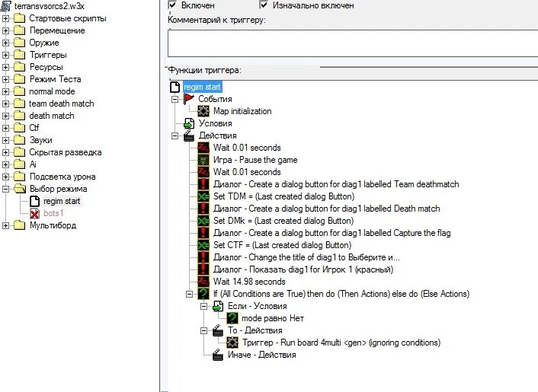Select the death match folder
Viewport: 538px width, 392px height.
click(x=52, y=116)
